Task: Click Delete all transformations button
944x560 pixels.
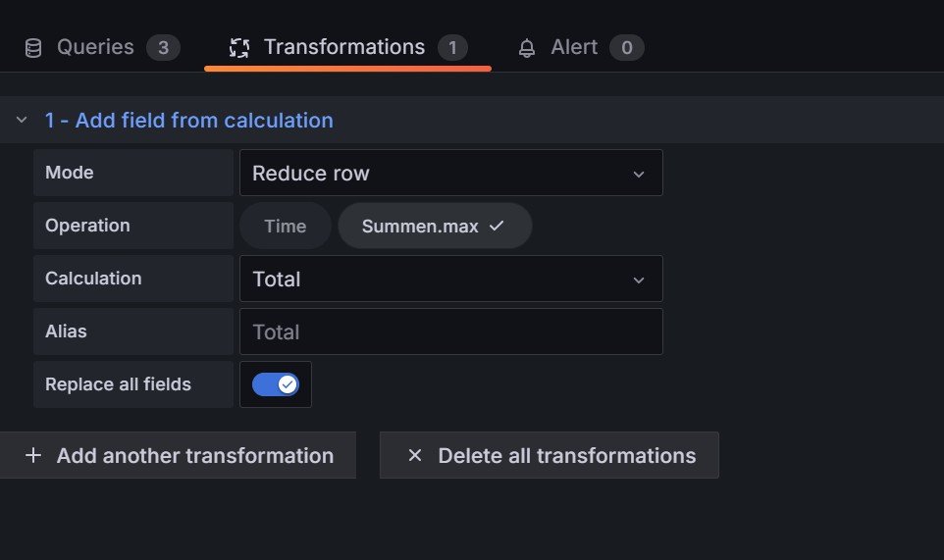Action: coord(550,456)
